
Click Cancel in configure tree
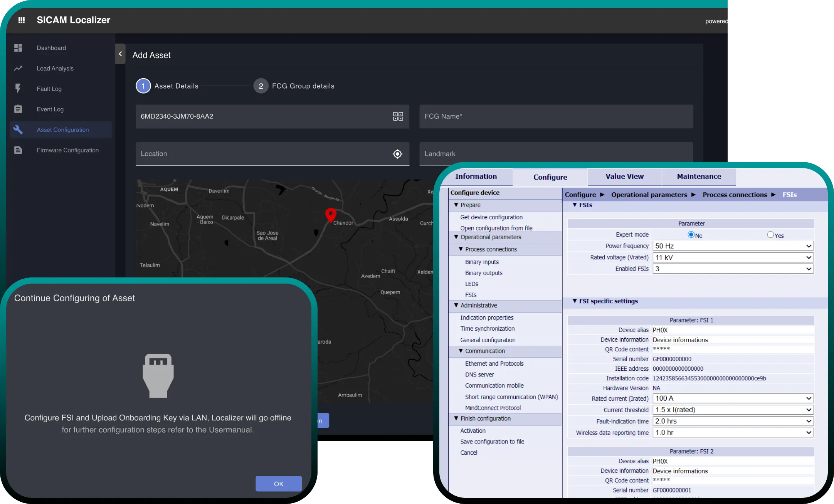pyautogui.click(x=469, y=452)
